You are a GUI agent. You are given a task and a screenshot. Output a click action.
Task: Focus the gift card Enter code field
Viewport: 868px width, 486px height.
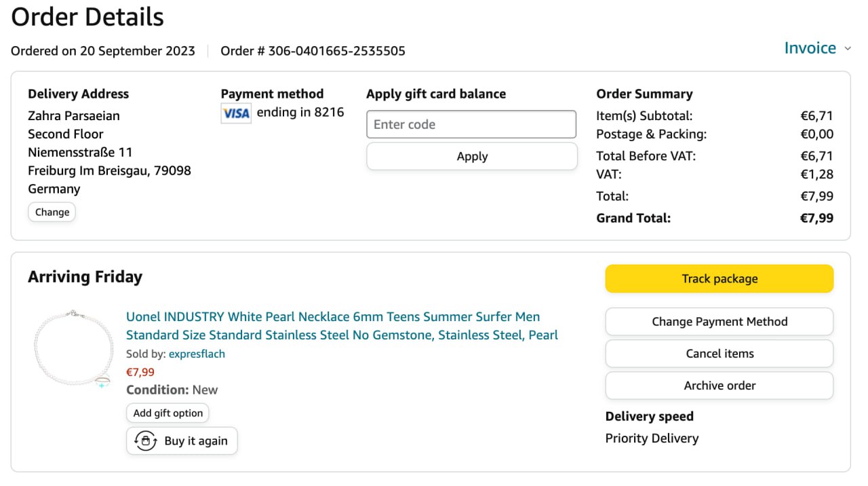tap(471, 124)
